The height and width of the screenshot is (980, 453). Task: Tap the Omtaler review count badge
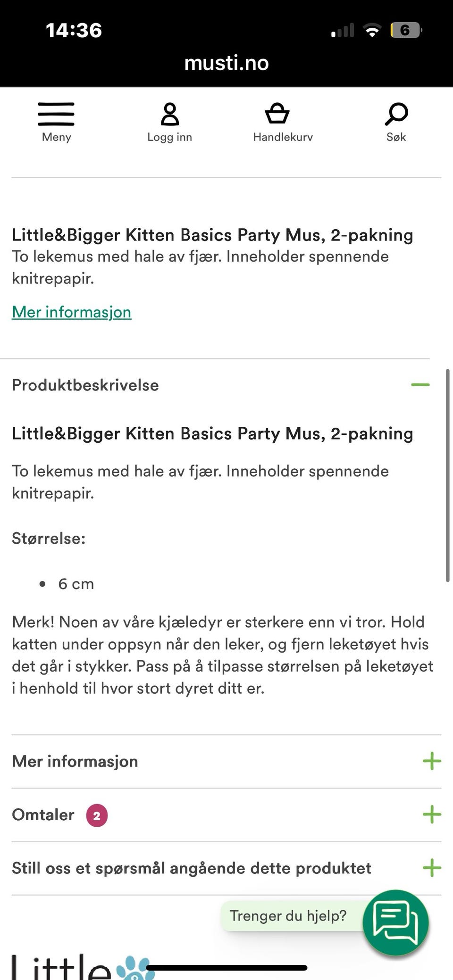click(97, 815)
